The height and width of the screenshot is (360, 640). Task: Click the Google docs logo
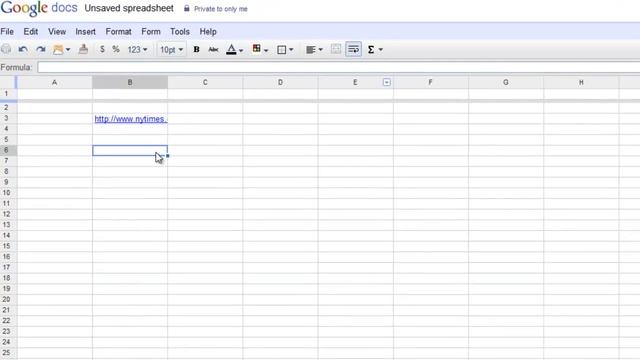point(39,8)
